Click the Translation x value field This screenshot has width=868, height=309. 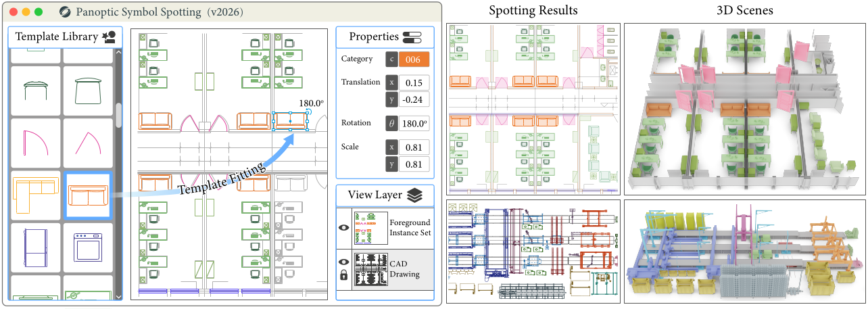(x=414, y=82)
